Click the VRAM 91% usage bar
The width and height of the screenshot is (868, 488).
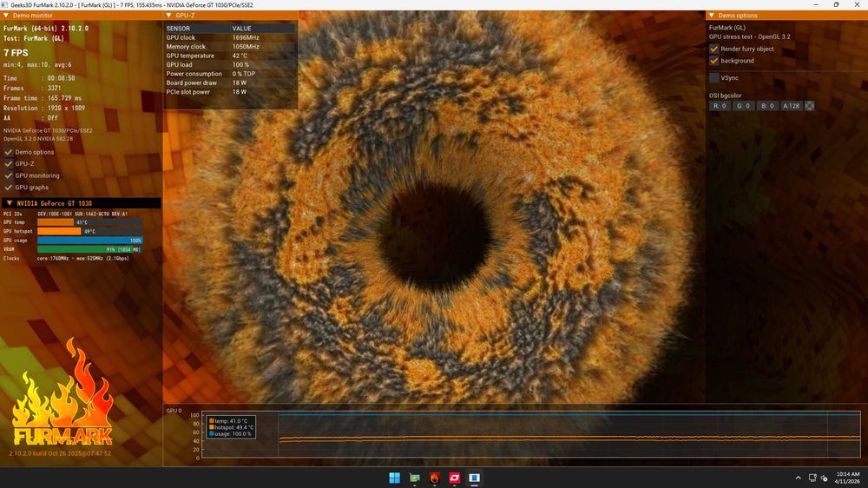[x=89, y=249]
